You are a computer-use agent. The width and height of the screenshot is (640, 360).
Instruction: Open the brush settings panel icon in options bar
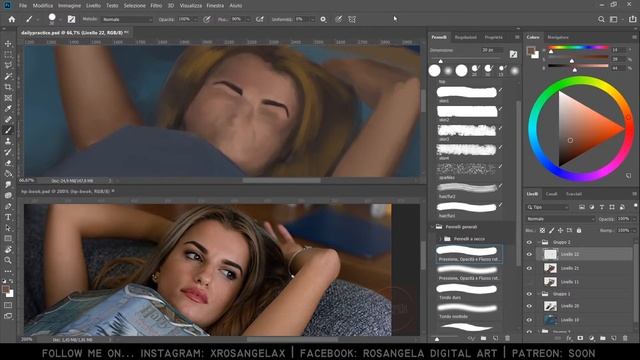71,19
